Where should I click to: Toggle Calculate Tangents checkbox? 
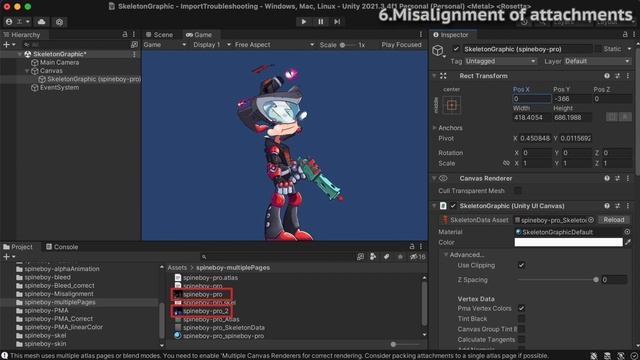pos(521,339)
